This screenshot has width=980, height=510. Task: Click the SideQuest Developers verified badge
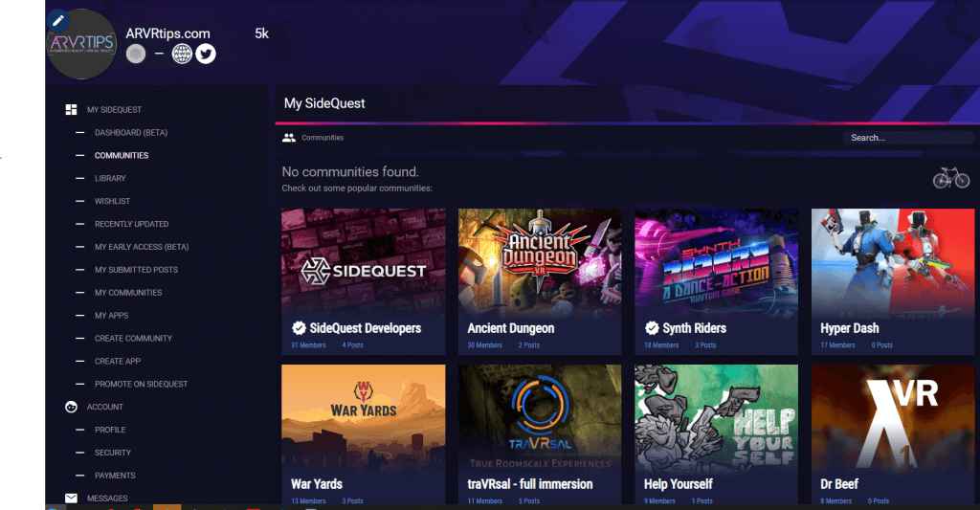[299, 328]
